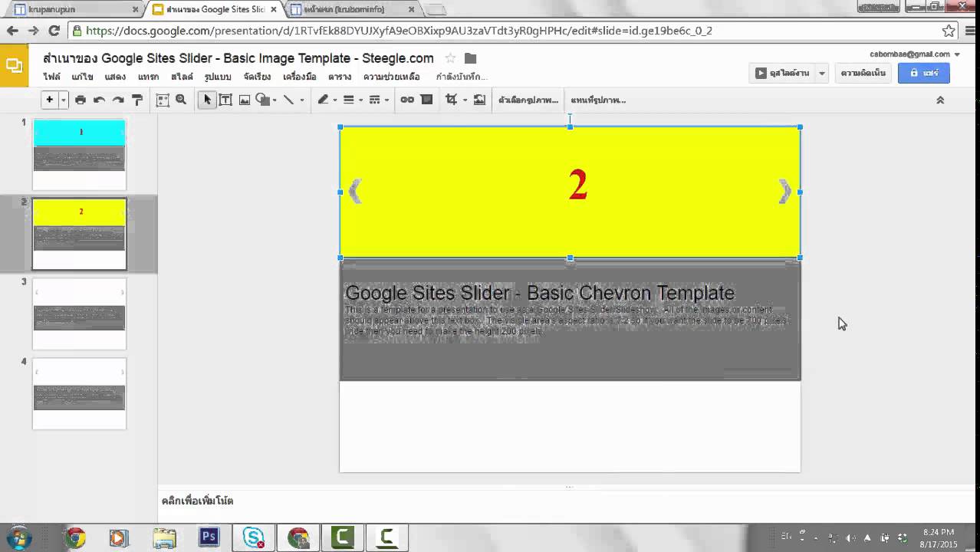Open the comments button
Screen dimensions: 980x552
(x=863, y=73)
